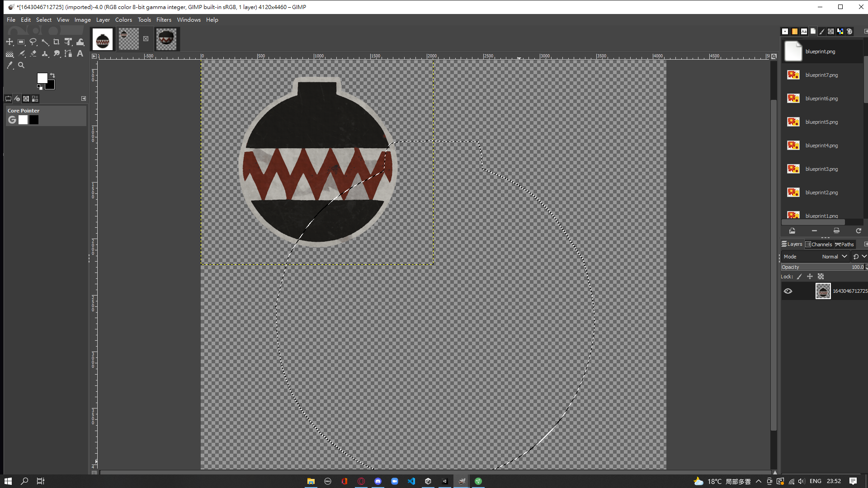This screenshot has width=868, height=488.
Task: Pick the Crop tool
Action: pos(57,42)
